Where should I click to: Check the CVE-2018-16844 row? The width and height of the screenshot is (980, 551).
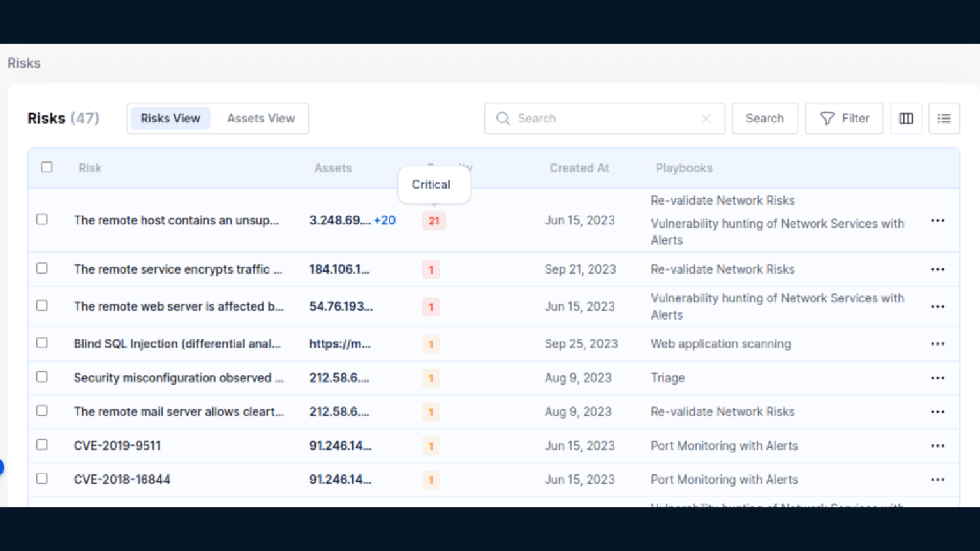42,478
